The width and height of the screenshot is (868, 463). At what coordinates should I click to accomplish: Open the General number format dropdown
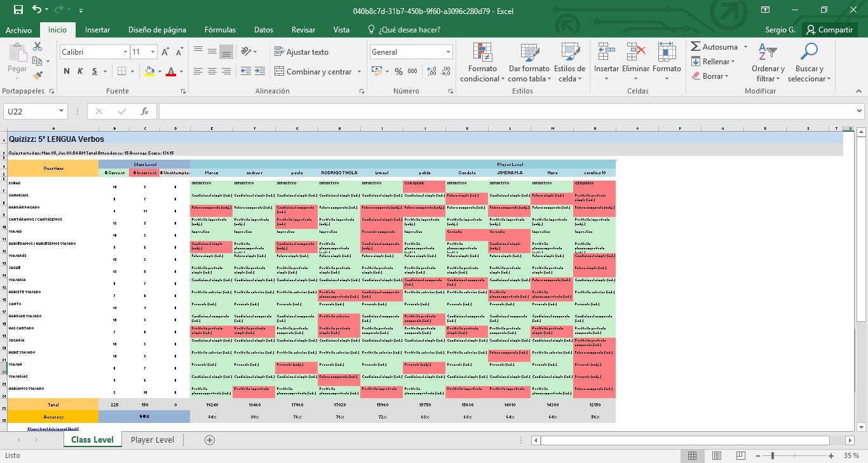pyautogui.click(x=448, y=52)
